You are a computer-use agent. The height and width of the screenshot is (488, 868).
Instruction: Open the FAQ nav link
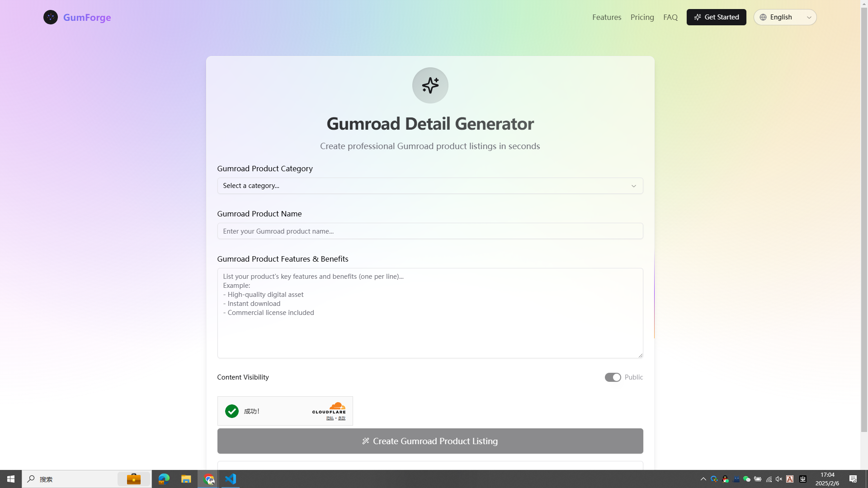pyautogui.click(x=670, y=17)
